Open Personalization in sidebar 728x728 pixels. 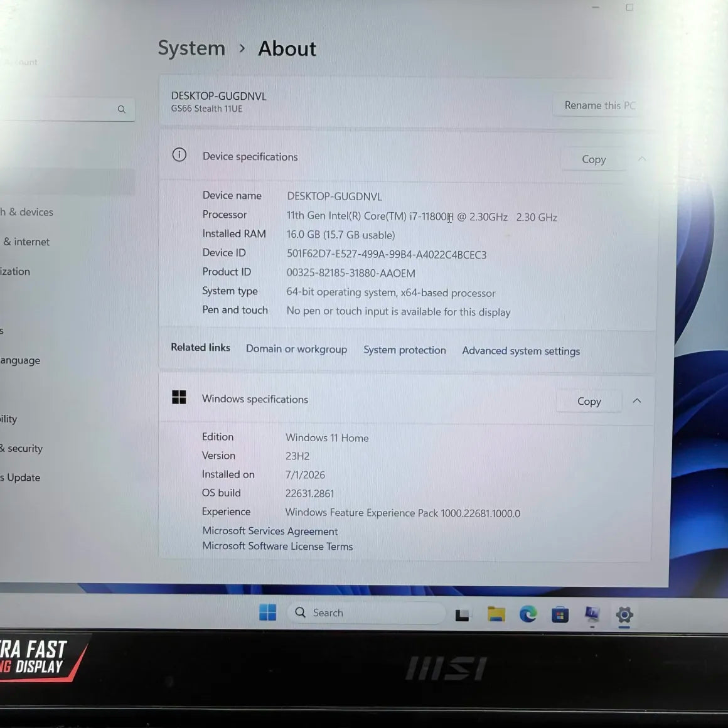point(16,271)
